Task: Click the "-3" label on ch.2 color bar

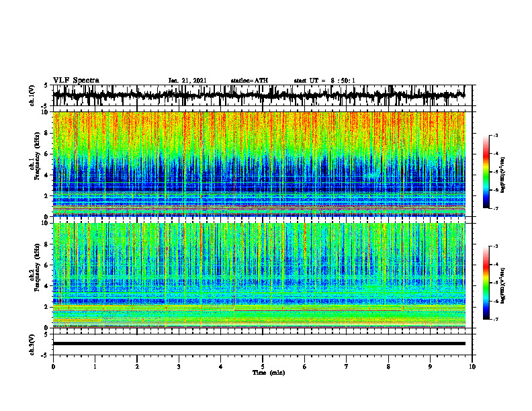Action: coord(496,246)
